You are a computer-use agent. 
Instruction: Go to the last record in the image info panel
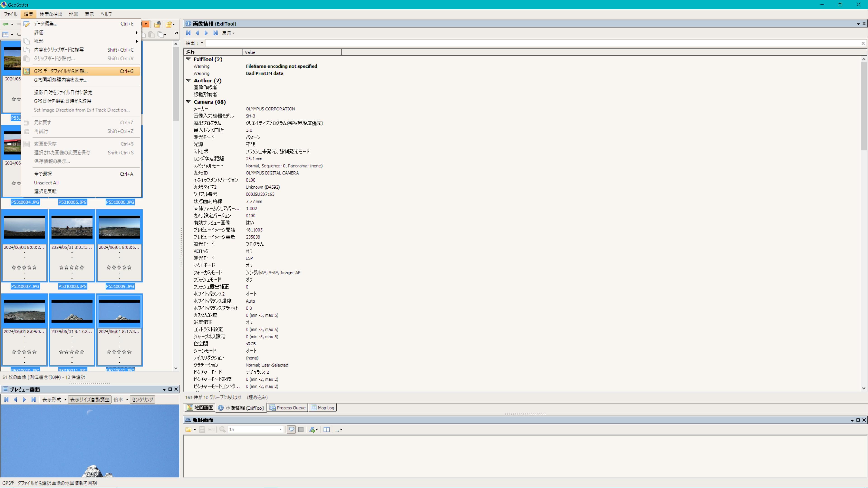coord(215,33)
